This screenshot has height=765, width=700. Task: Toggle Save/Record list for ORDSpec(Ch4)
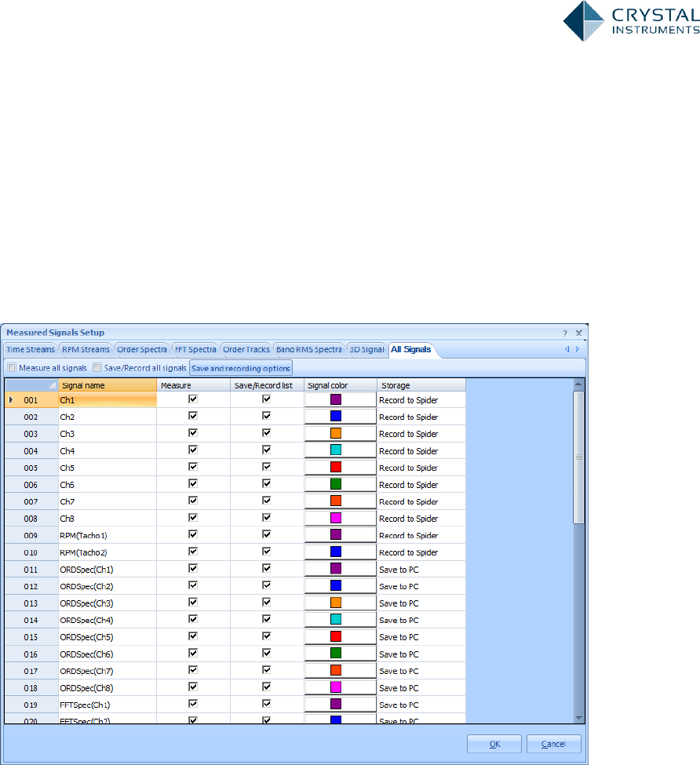tap(266, 619)
